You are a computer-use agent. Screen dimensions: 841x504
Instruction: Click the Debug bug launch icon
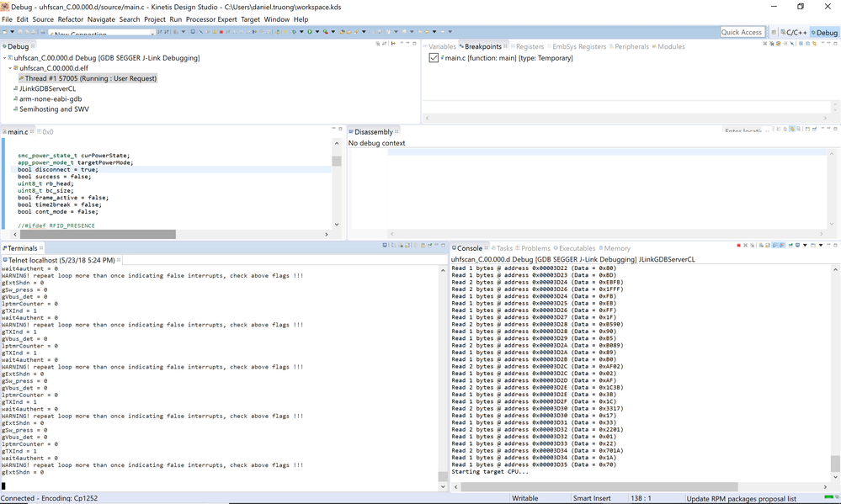[x=294, y=32]
